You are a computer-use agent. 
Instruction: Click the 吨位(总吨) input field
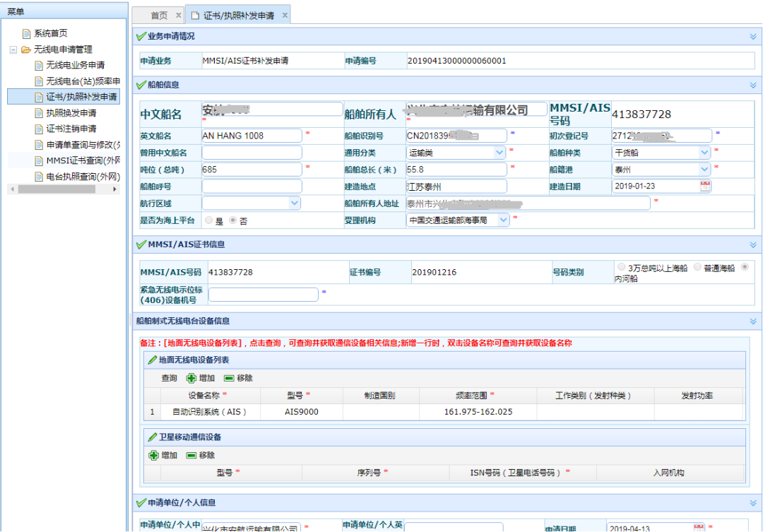(x=252, y=170)
